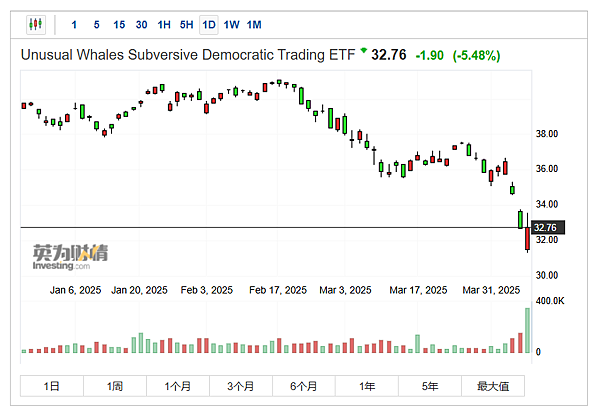
Task: Set range to 5年
Action: click(x=430, y=386)
